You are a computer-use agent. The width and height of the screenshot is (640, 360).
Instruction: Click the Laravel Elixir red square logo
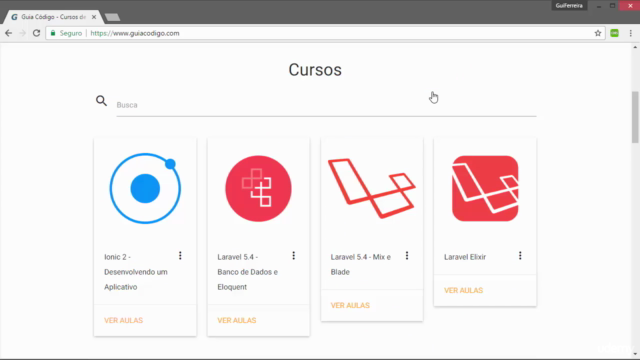485,189
